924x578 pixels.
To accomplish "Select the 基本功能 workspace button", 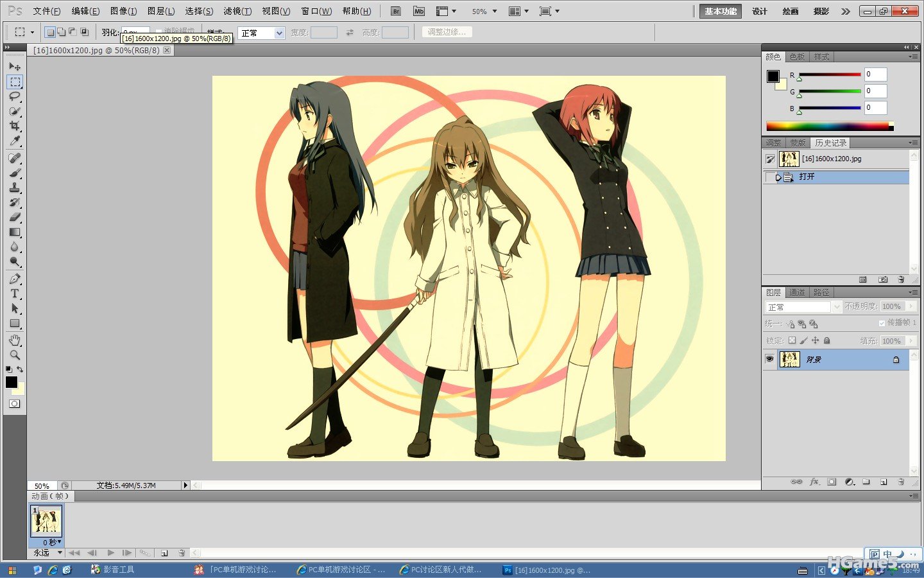I will tap(721, 11).
